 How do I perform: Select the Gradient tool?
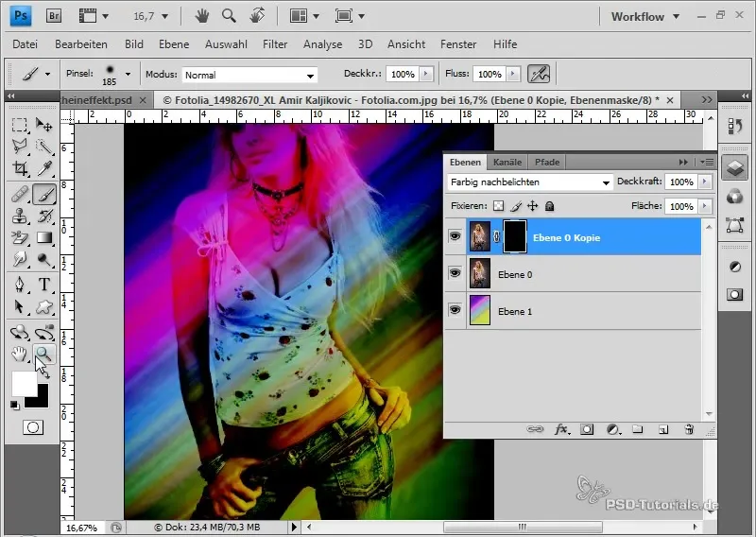(x=44, y=238)
